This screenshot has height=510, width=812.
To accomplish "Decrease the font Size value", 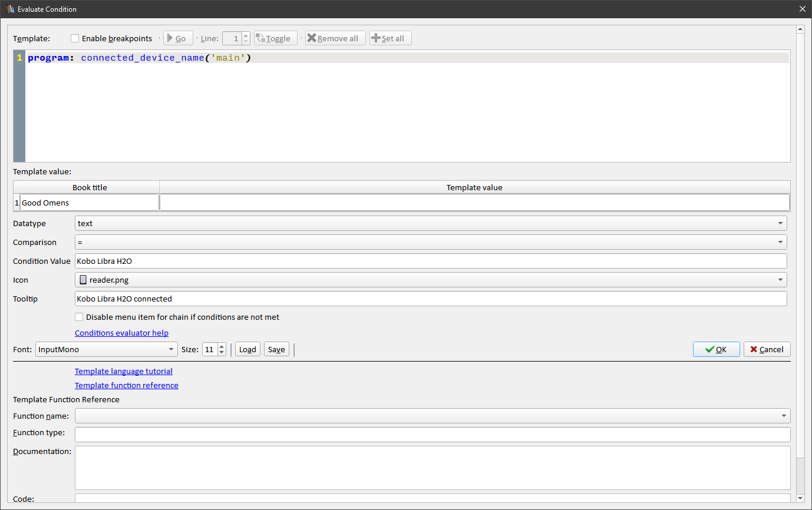I will tap(222, 353).
